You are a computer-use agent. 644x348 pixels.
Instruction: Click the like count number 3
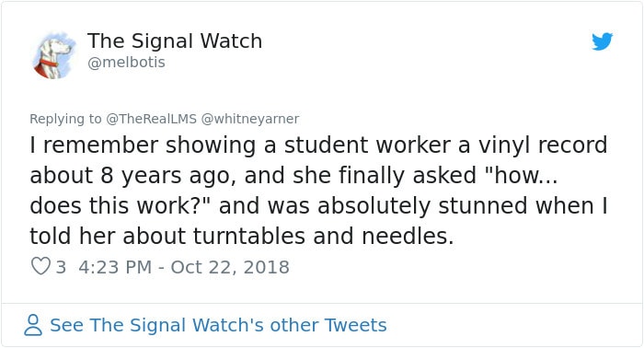61,267
